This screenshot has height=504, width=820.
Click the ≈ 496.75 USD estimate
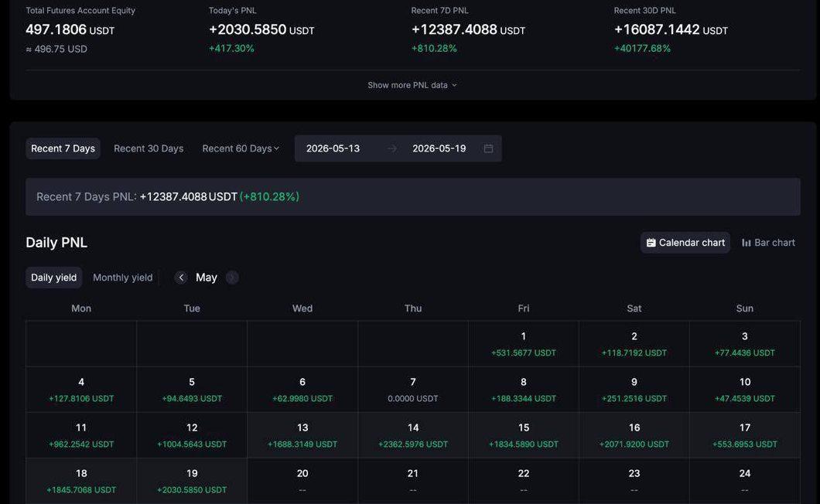tap(56, 49)
